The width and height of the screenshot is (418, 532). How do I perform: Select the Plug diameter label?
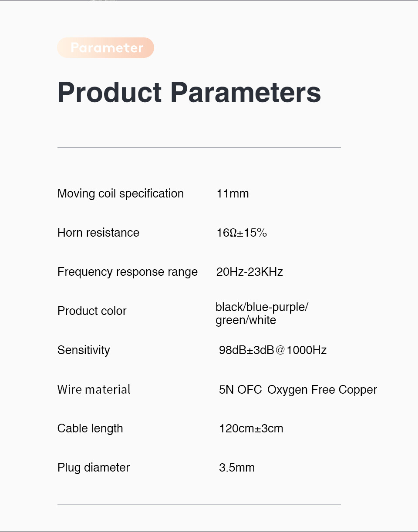(94, 468)
